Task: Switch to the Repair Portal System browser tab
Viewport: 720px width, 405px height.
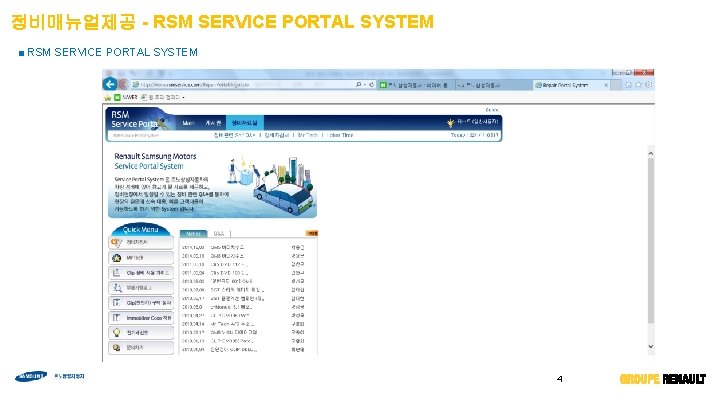Action: click(572, 85)
